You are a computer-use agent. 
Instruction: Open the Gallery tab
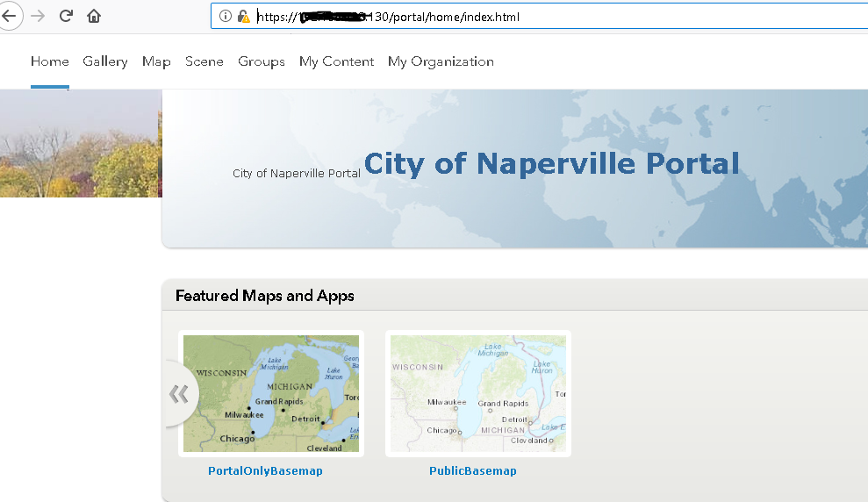pos(105,61)
